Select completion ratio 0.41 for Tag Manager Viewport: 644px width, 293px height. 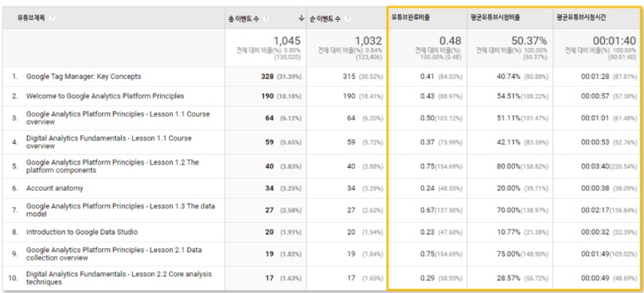[427, 77]
